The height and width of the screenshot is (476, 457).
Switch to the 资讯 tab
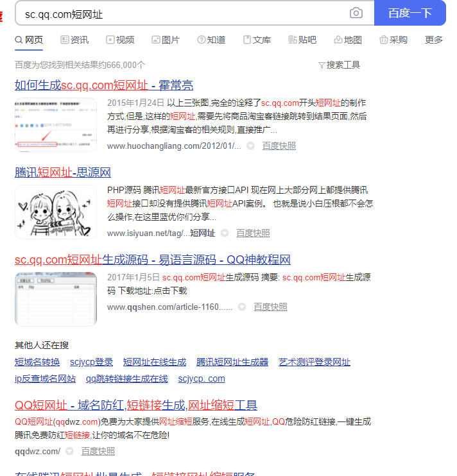[x=74, y=40]
